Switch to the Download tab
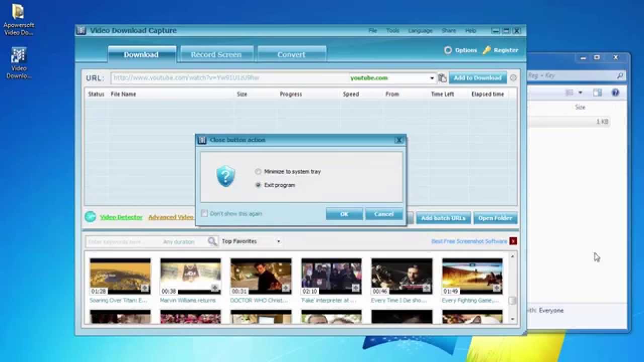Screen dimensions: 644x362 tap(141, 54)
